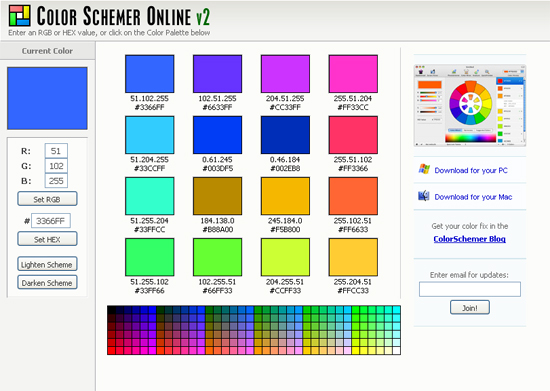Select the #6633FF purple swatch

click(217, 74)
